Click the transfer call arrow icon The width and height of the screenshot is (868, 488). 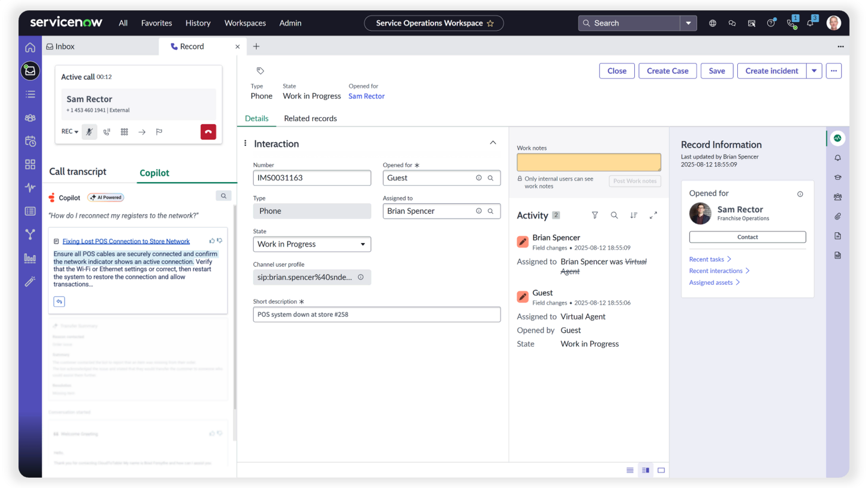pyautogui.click(x=142, y=132)
